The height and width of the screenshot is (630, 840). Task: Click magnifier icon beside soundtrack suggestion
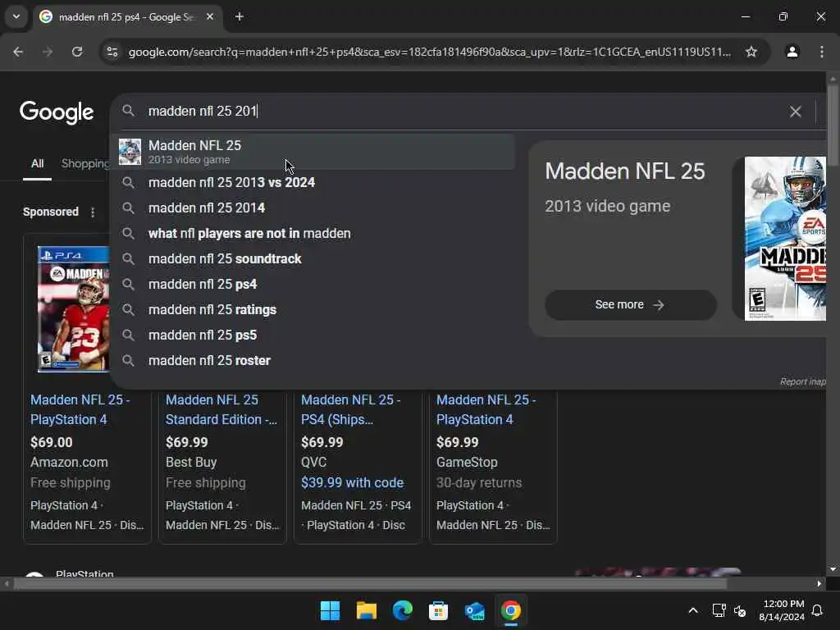128,258
